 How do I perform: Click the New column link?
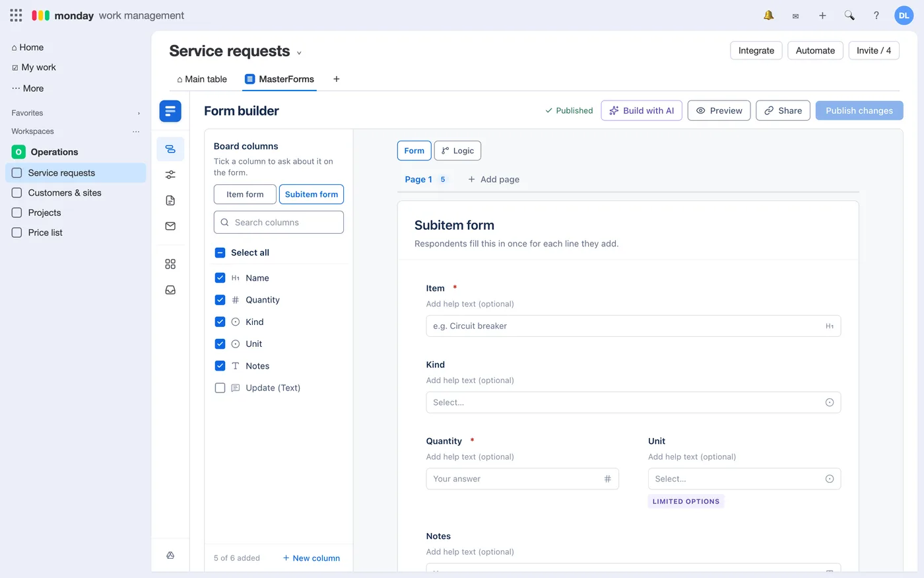pyautogui.click(x=312, y=558)
